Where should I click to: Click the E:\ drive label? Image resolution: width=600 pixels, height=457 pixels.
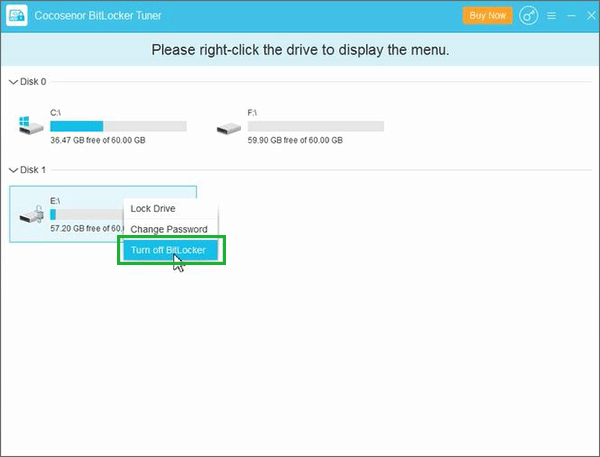click(55, 201)
